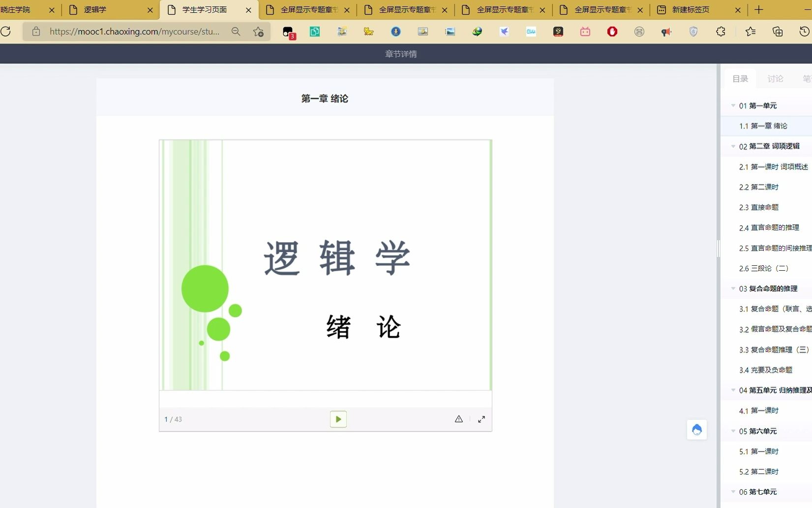Open the green globe IDM extension
The image size is (812, 508).
(477, 32)
